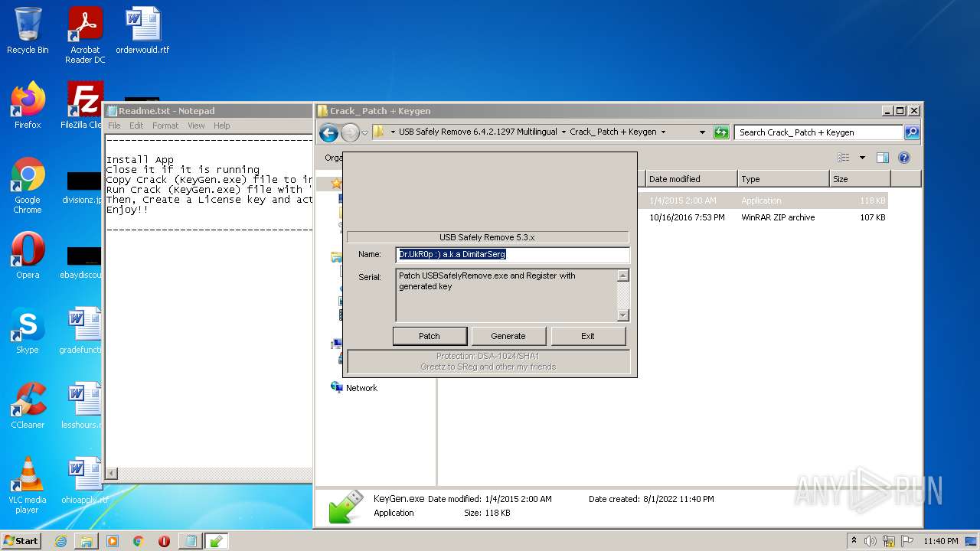The image size is (980, 551).
Task: Click the KeyGen taskbar button
Action: pyautogui.click(x=216, y=541)
